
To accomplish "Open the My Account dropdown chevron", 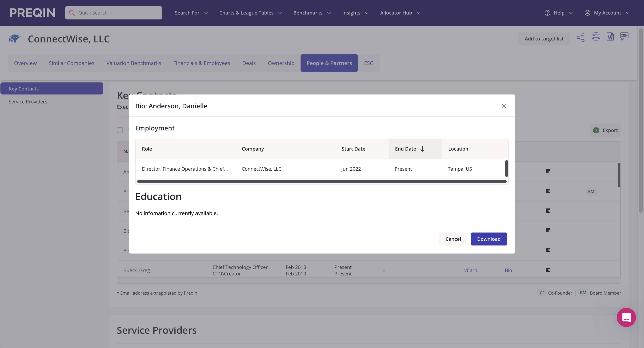I will (628, 13).
